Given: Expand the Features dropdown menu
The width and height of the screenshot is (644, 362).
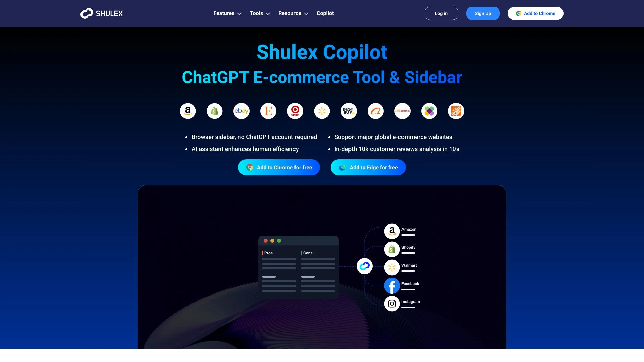Looking at the screenshot, I should click(x=227, y=13).
